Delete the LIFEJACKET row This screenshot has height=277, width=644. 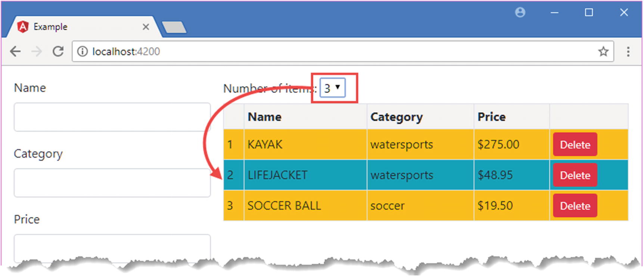click(x=575, y=175)
